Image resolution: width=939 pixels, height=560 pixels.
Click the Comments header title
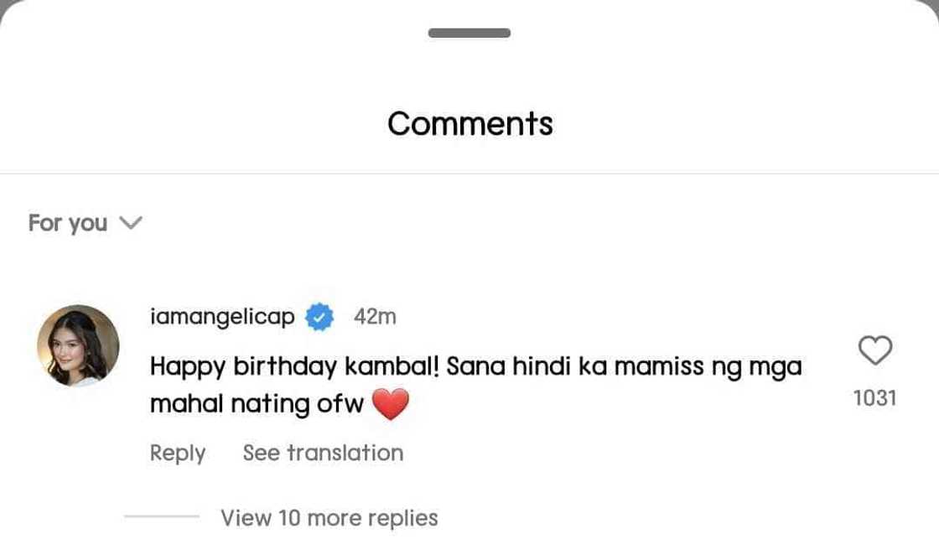click(469, 124)
